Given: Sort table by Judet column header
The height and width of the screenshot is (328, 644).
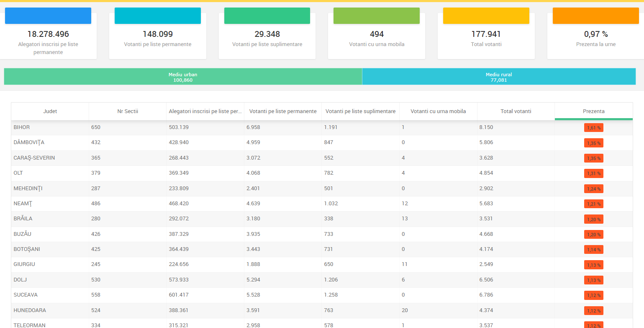Looking at the screenshot, I should tap(50, 111).
